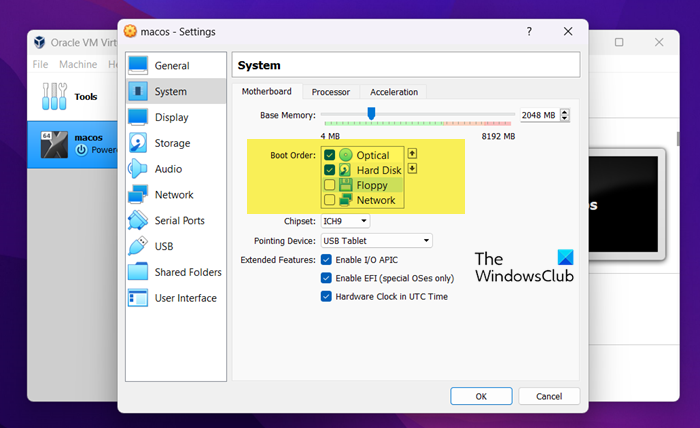Close the macos Settings dialog

(568, 31)
